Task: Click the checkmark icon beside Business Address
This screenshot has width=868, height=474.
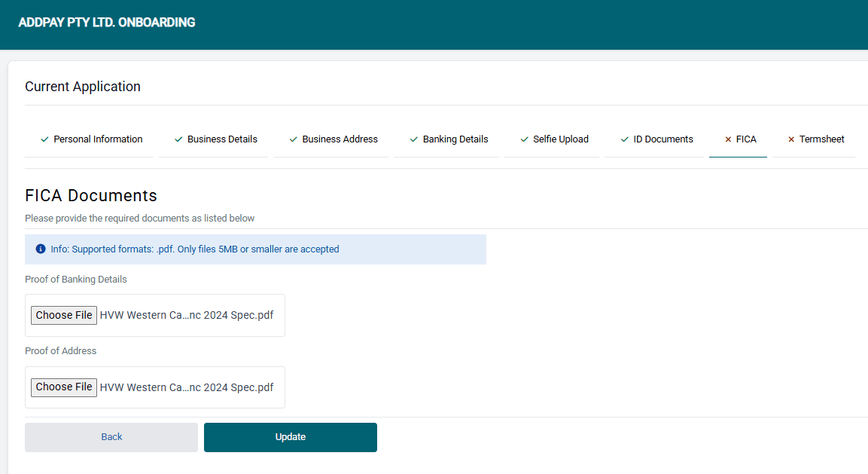Action: (x=294, y=139)
